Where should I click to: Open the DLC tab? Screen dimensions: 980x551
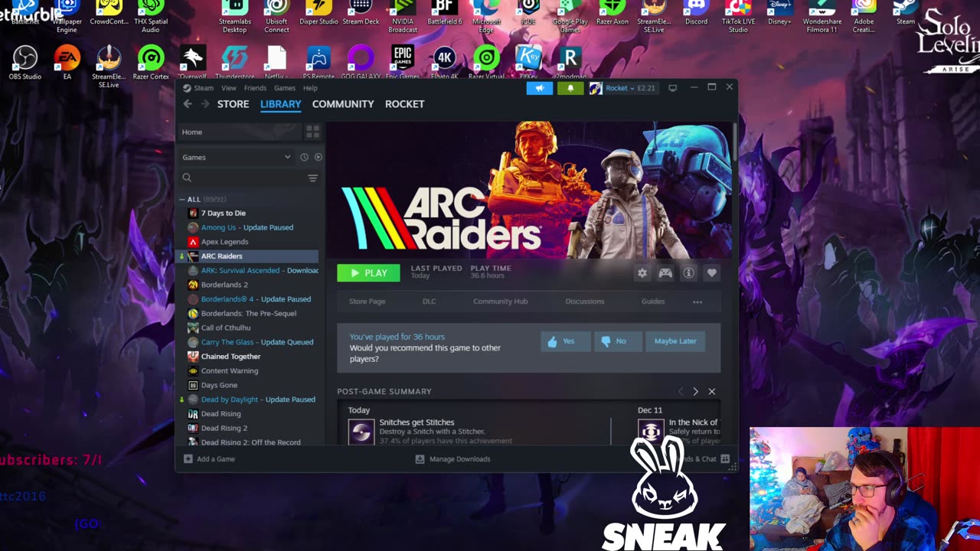(429, 302)
